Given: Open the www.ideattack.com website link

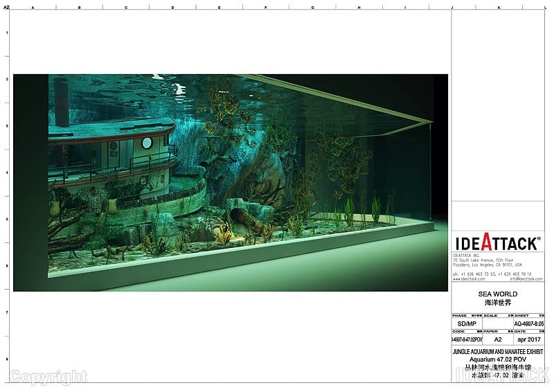Looking at the screenshot, I should click(469, 279).
